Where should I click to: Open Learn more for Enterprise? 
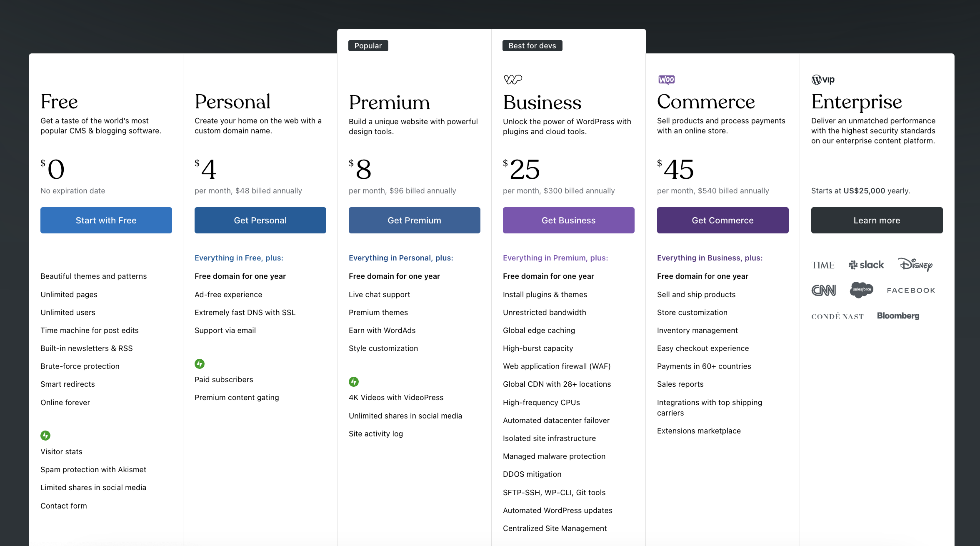(x=877, y=220)
